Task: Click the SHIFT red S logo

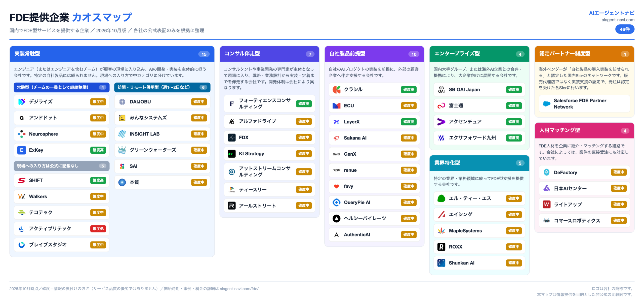Action: pyautogui.click(x=22, y=180)
